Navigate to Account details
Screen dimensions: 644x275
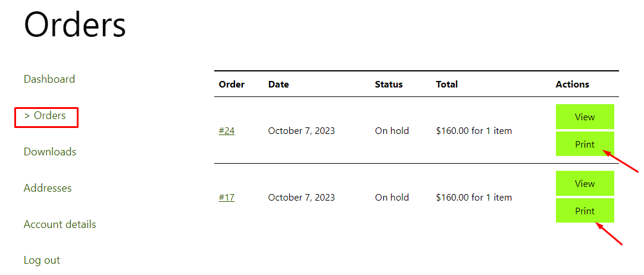pos(60,224)
